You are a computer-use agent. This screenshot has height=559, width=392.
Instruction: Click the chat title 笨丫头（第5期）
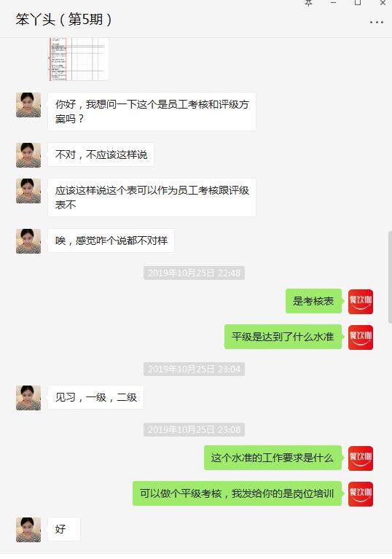click(x=63, y=19)
